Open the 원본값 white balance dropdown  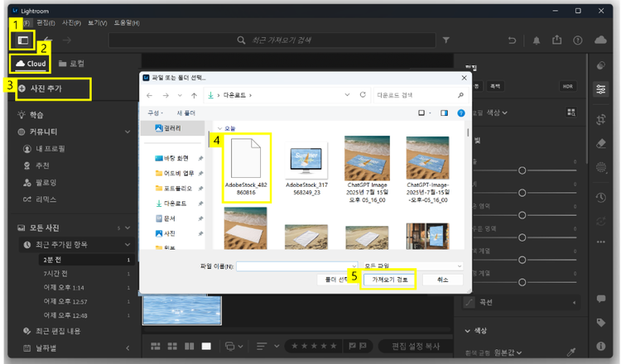508,352
